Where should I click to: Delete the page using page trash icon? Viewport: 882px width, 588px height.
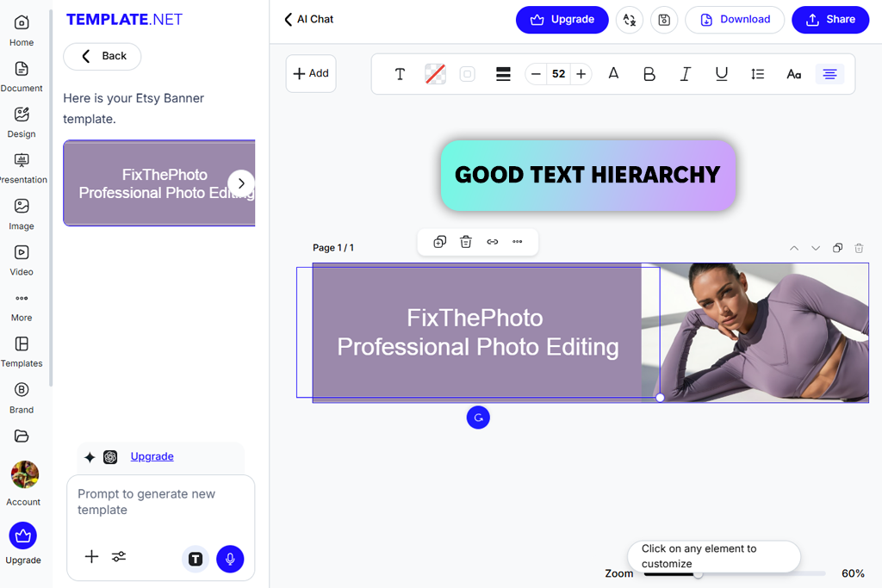(859, 248)
